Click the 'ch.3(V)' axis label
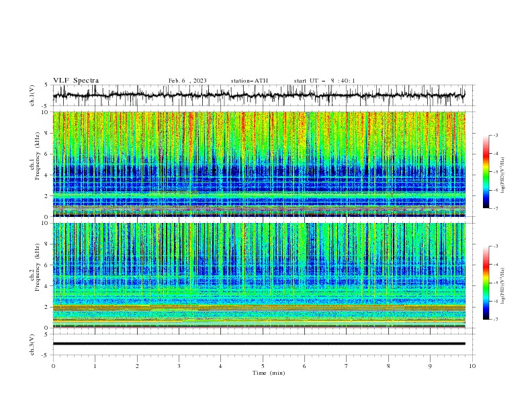Screen dimensions: 532x411 pos(32,345)
